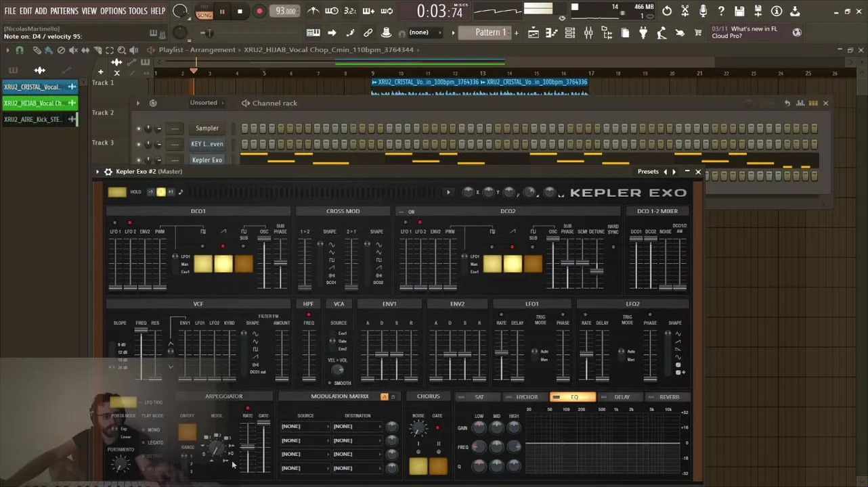
Task: Click the undo history icon
Action: [x=667, y=11]
